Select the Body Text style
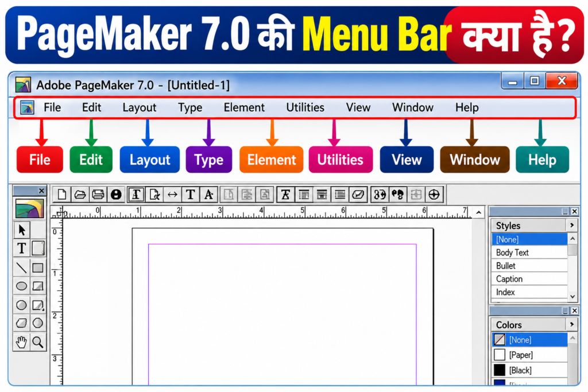Viewport: 588px width, 392px height. (x=529, y=252)
